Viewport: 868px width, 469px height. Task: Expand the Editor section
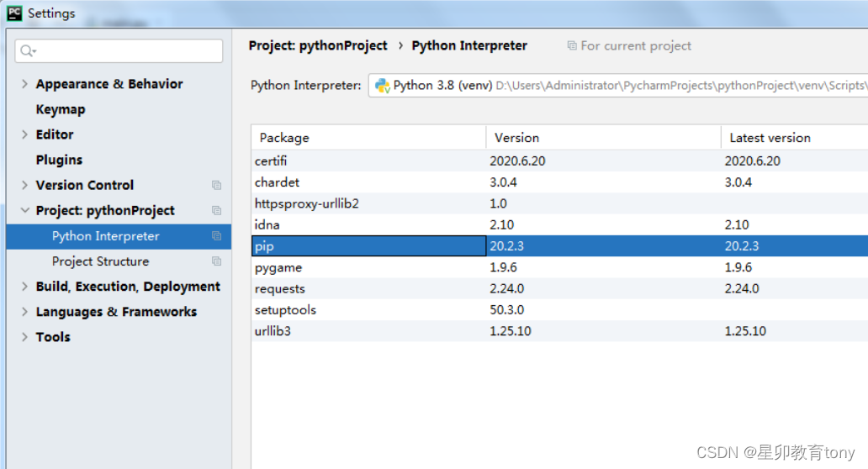tap(24, 134)
